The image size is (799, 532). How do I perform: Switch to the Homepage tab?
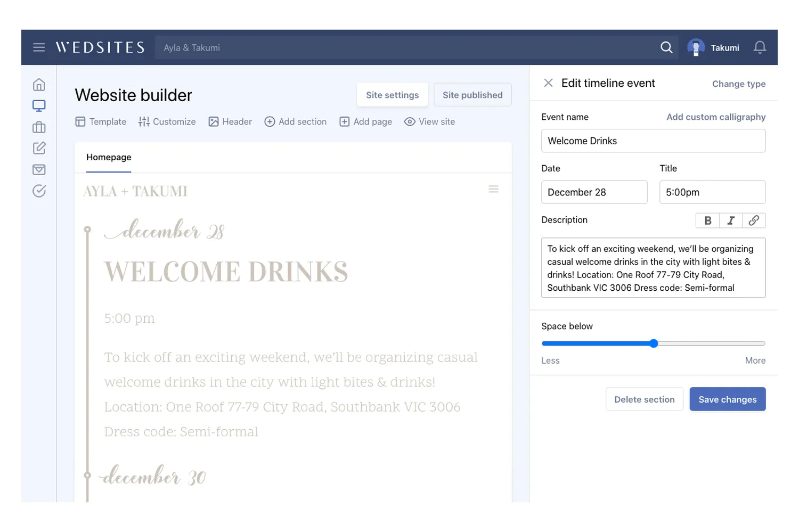[109, 157]
